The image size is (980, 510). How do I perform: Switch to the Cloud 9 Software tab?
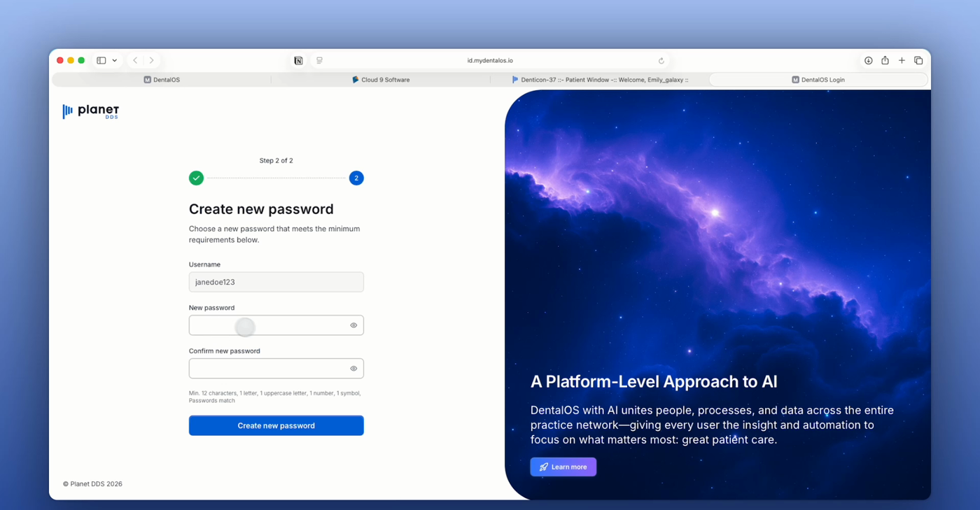[x=381, y=80]
